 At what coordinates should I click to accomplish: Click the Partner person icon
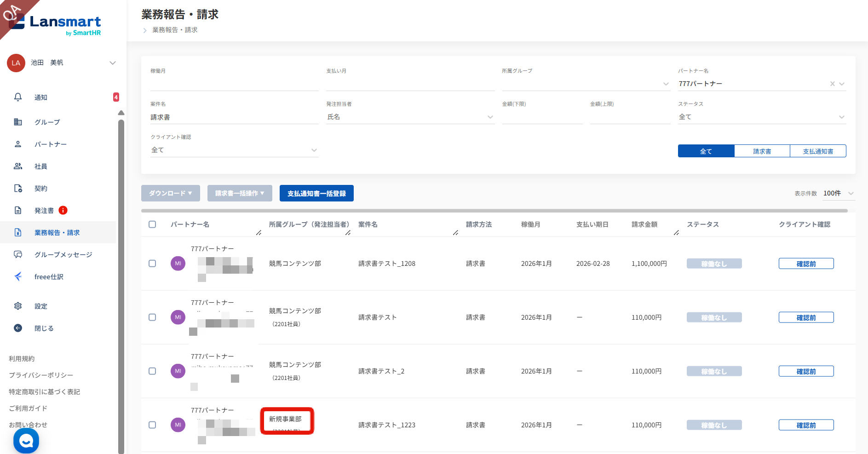coord(18,144)
